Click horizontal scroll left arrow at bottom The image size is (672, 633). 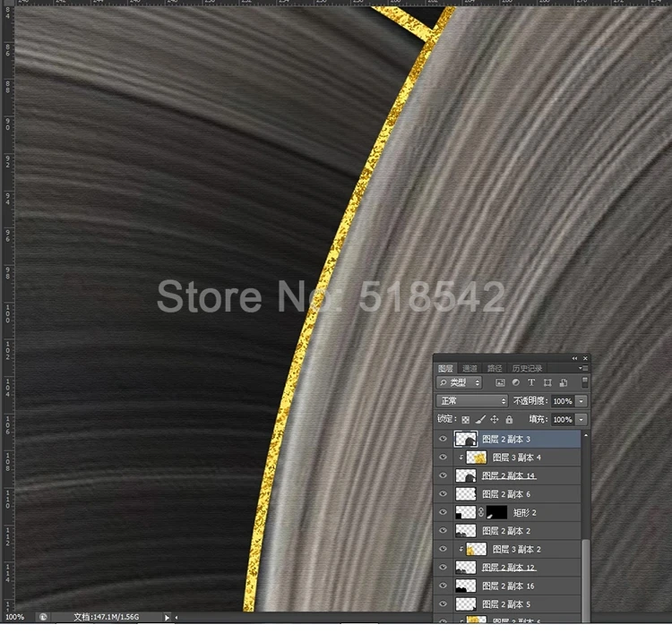[x=177, y=617]
